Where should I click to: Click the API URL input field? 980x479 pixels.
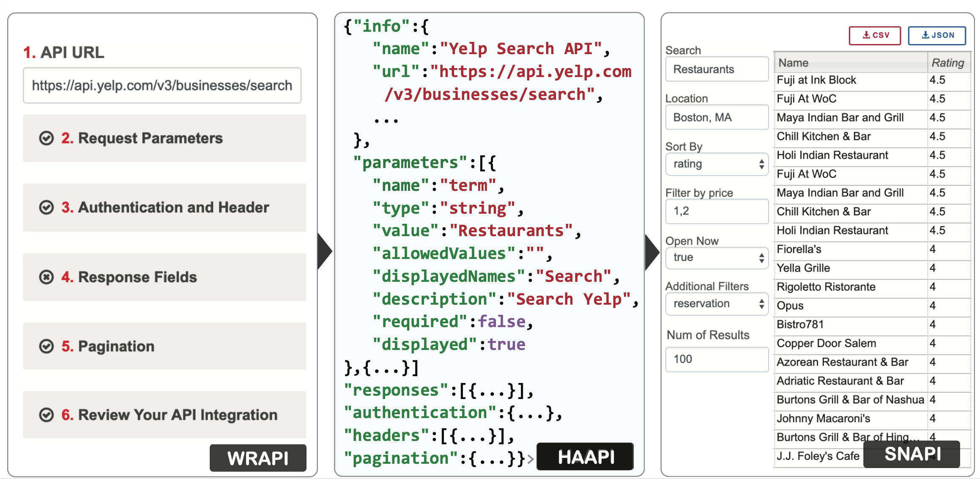tap(162, 85)
